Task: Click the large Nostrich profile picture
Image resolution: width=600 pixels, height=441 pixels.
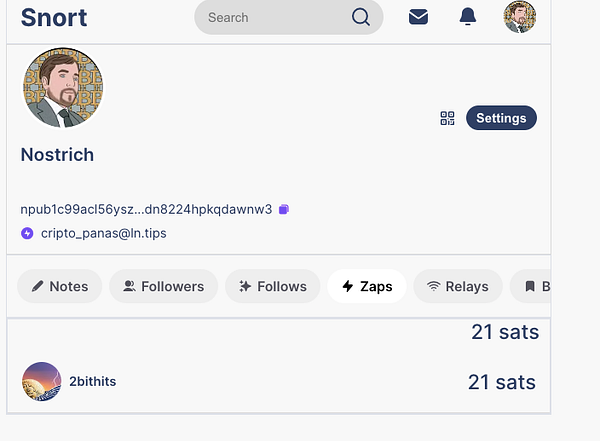Action: (63, 87)
